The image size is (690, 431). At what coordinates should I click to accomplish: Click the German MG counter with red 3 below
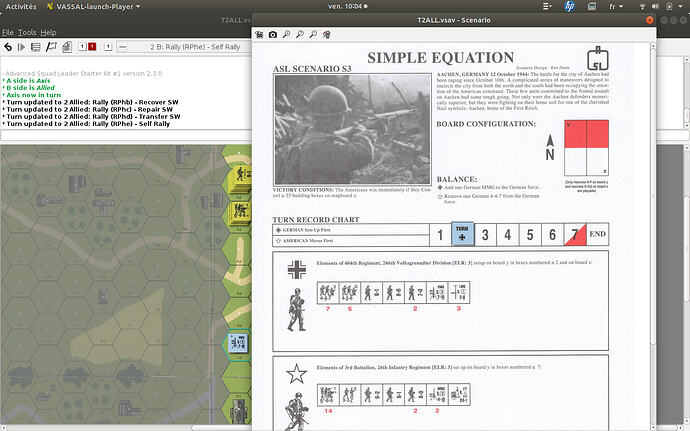click(x=459, y=292)
